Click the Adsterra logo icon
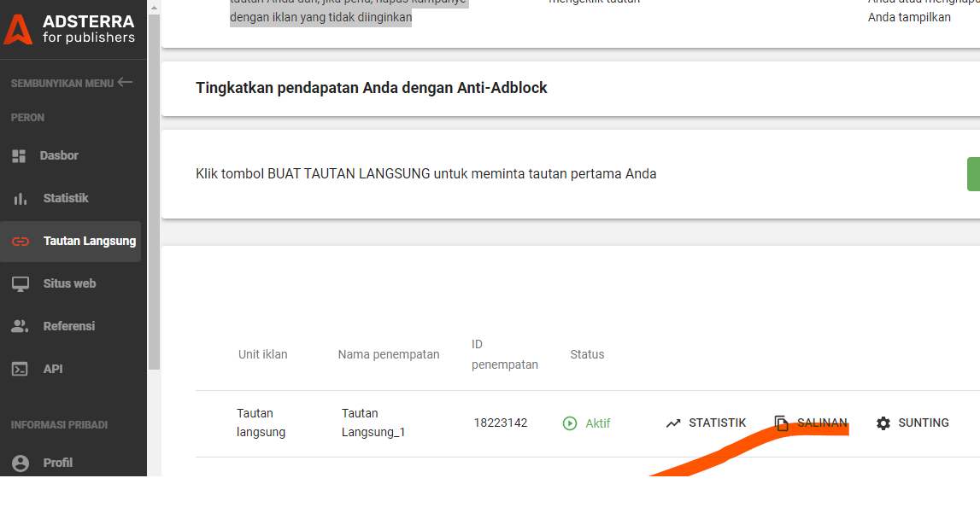The image size is (980, 519). (18, 29)
